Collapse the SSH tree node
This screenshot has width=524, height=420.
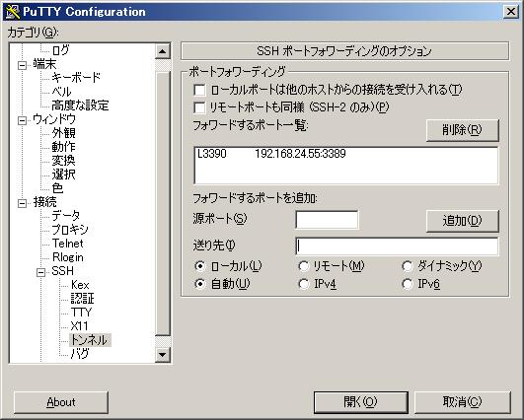pyautogui.click(x=40, y=272)
